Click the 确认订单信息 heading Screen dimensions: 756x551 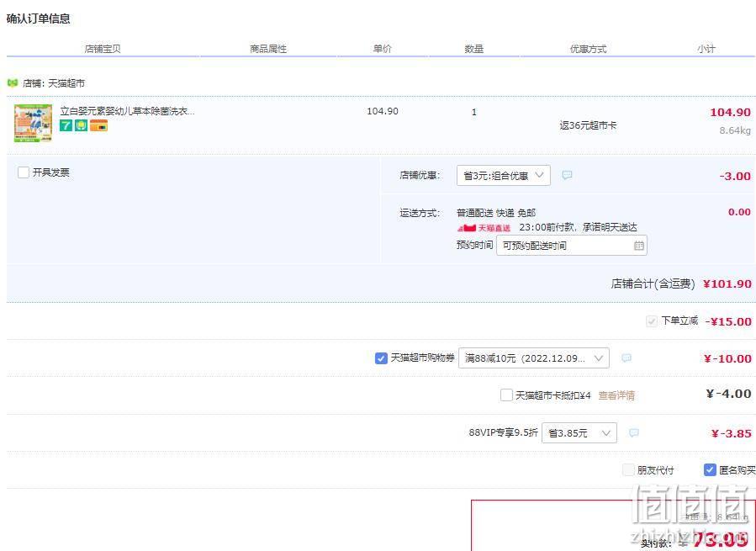click(x=38, y=19)
